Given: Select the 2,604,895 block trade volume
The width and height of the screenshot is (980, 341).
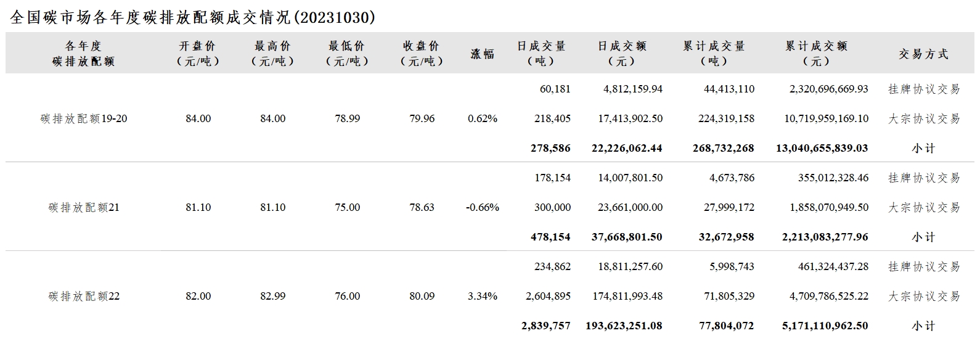Looking at the screenshot, I should (548, 296).
